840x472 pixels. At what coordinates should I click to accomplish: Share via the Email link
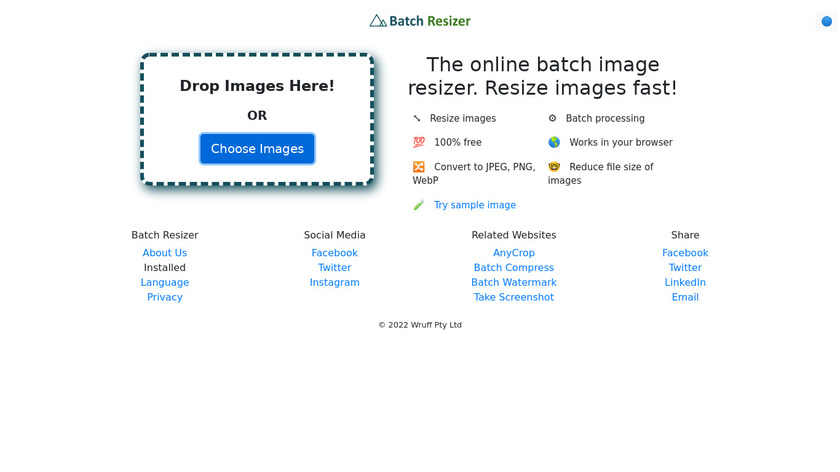[685, 297]
